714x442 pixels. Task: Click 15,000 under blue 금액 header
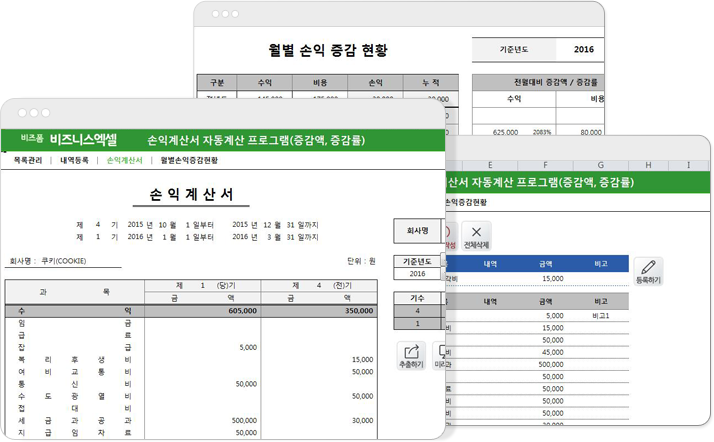click(553, 279)
